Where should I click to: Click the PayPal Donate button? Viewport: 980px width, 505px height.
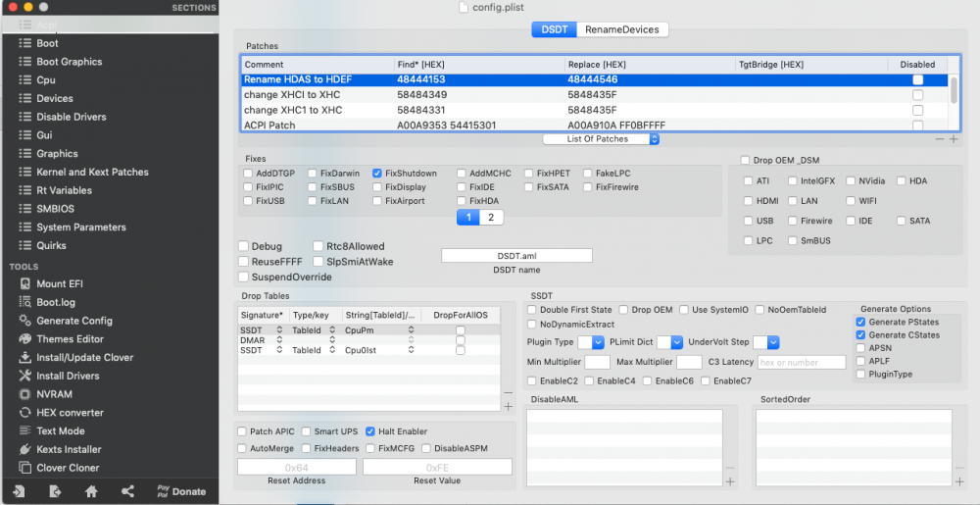point(181,491)
